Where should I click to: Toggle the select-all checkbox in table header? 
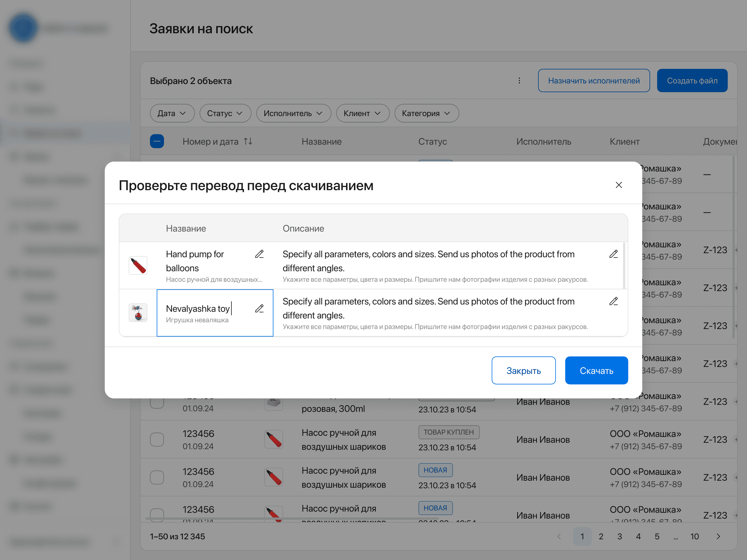(x=157, y=141)
